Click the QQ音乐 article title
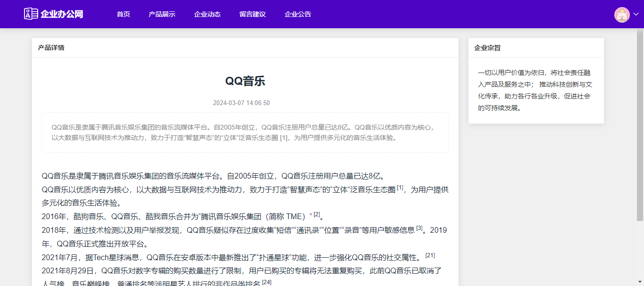 pos(245,81)
